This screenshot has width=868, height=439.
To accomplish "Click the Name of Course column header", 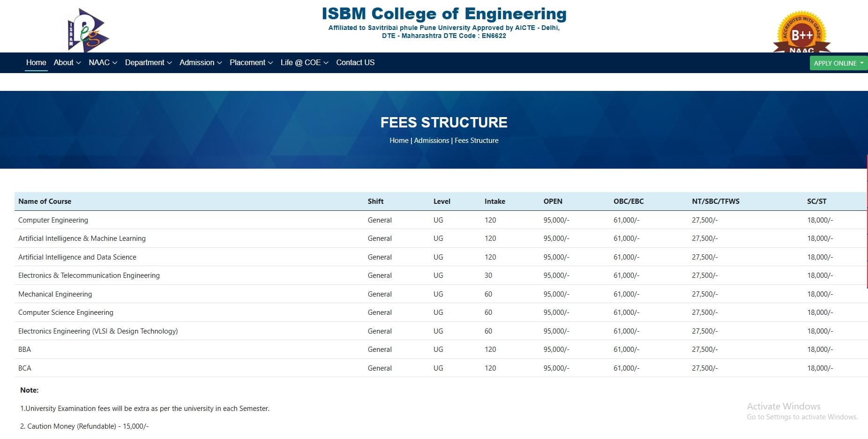I will tap(45, 201).
